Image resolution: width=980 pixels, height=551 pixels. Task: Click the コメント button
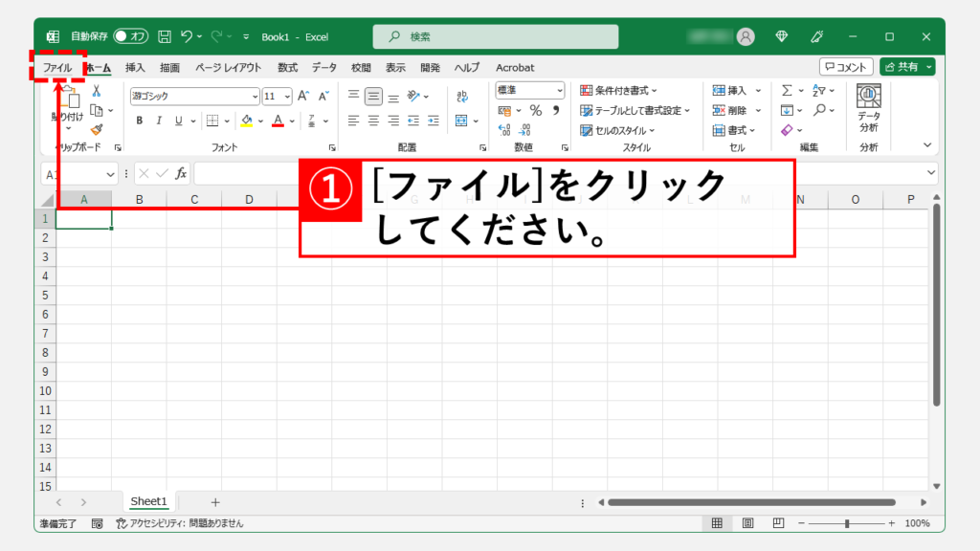coord(846,67)
